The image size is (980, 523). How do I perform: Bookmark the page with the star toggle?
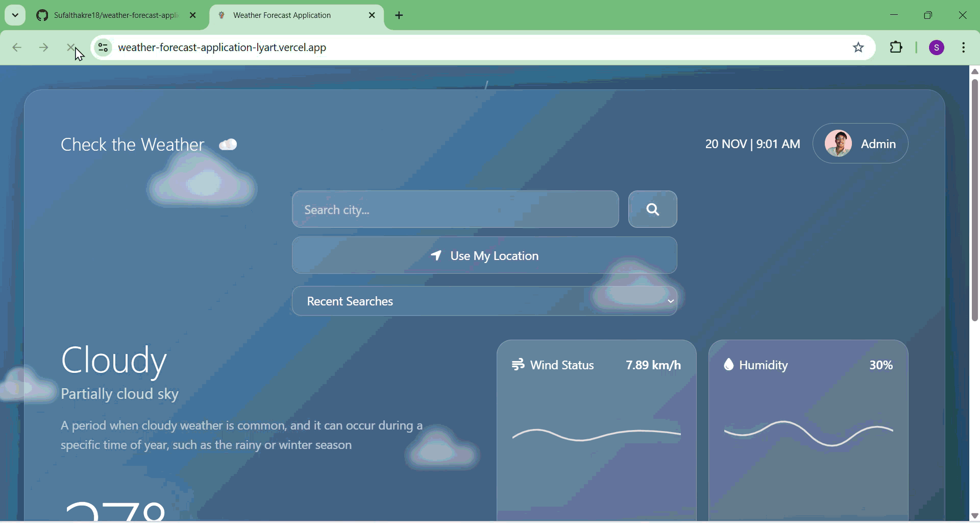pyautogui.click(x=858, y=47)
